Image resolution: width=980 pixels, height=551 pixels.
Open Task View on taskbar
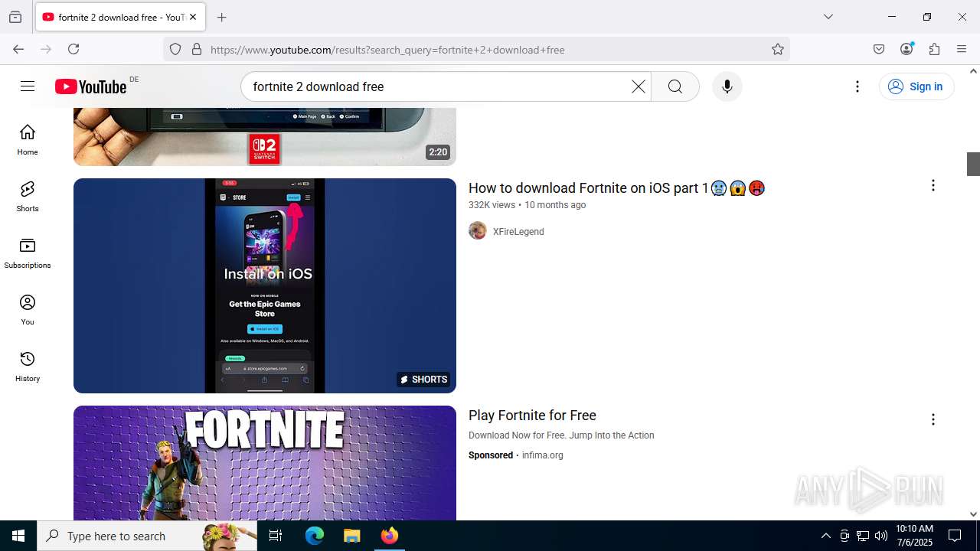(x=276, y=536)
